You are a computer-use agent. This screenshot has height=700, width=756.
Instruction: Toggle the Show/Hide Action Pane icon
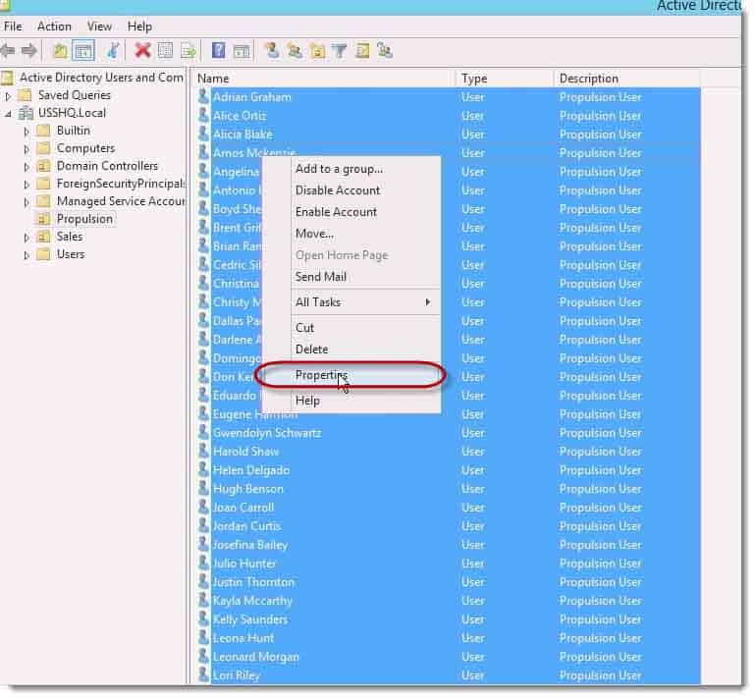click(242, 51)
